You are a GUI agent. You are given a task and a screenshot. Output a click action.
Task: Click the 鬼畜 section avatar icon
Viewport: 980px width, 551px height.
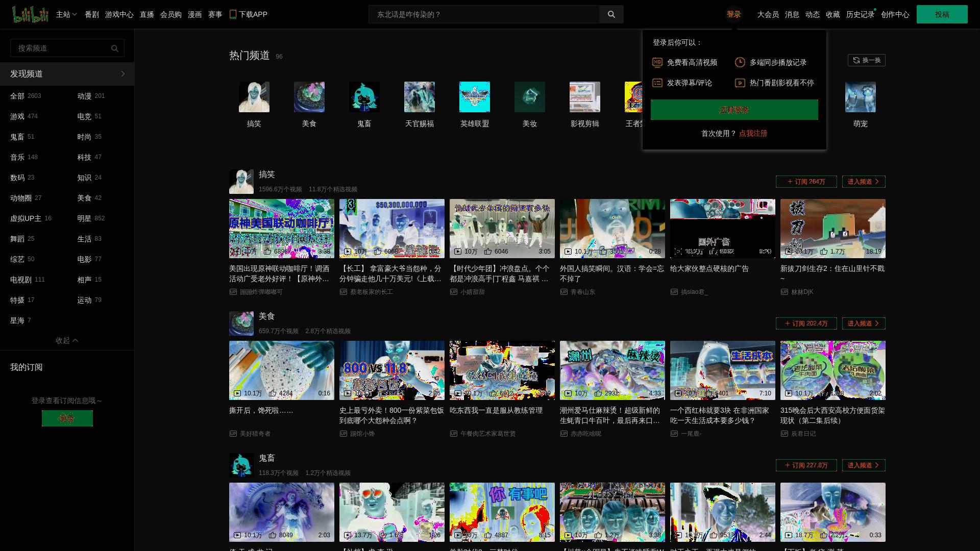pos(241,465)
